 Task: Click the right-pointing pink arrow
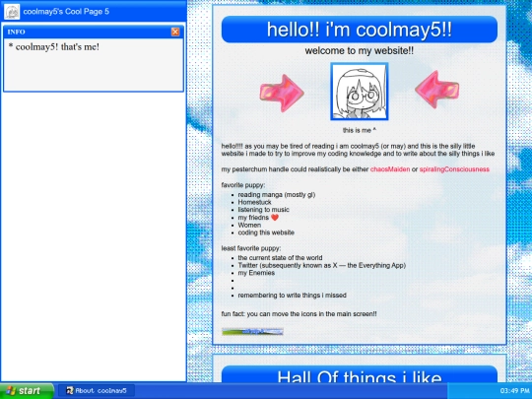pos(282,93)
